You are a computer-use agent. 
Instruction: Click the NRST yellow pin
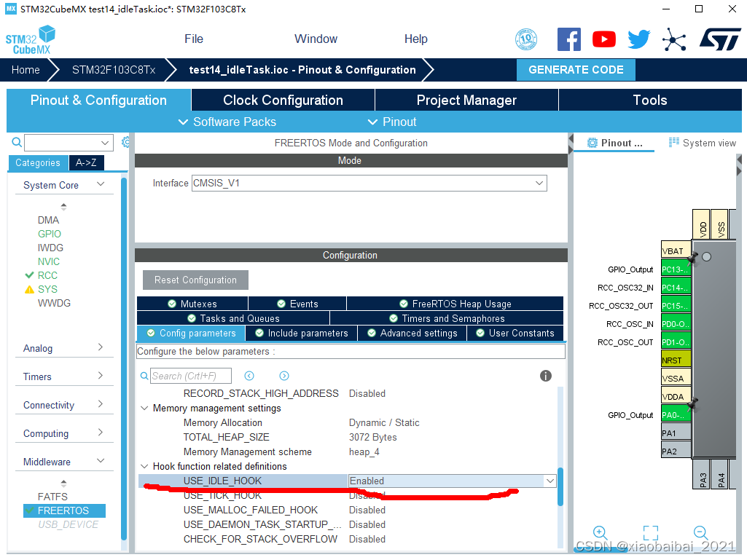676,360
